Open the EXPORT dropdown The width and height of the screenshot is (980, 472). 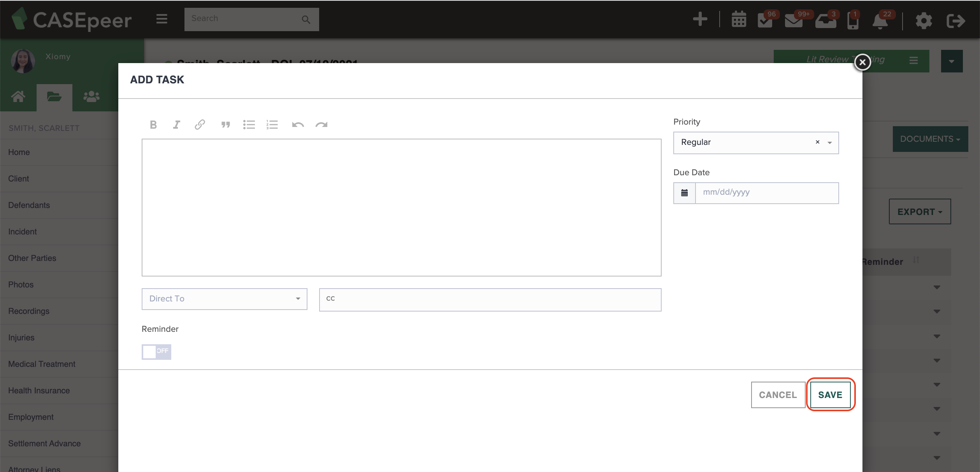click(919, 211)
